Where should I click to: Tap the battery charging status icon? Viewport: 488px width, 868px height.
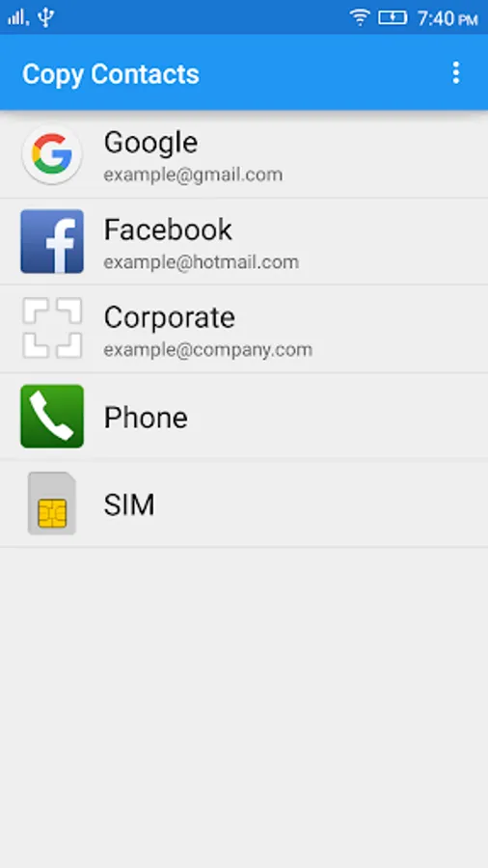click(x=393, y=17)
